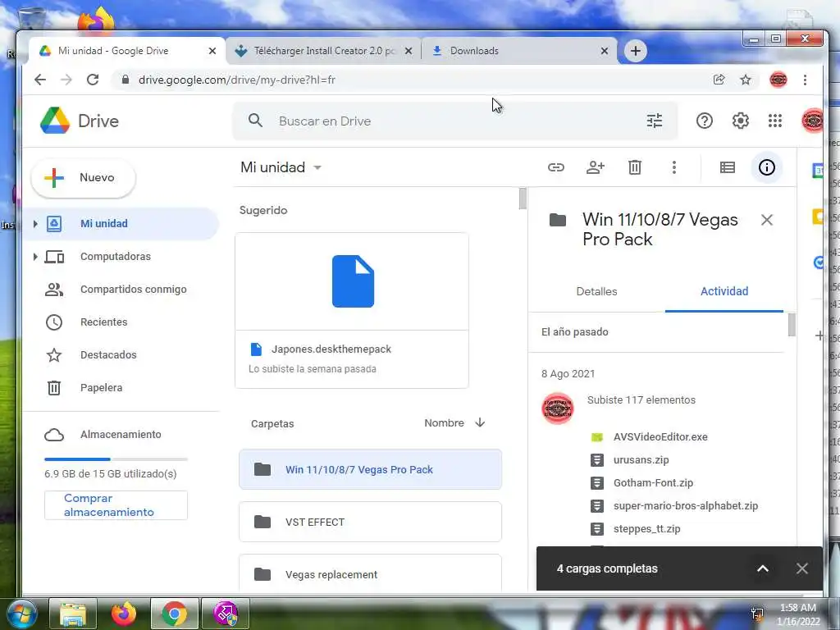Open Chrome three-dot menu
The image size is (840, 630).
805,80
